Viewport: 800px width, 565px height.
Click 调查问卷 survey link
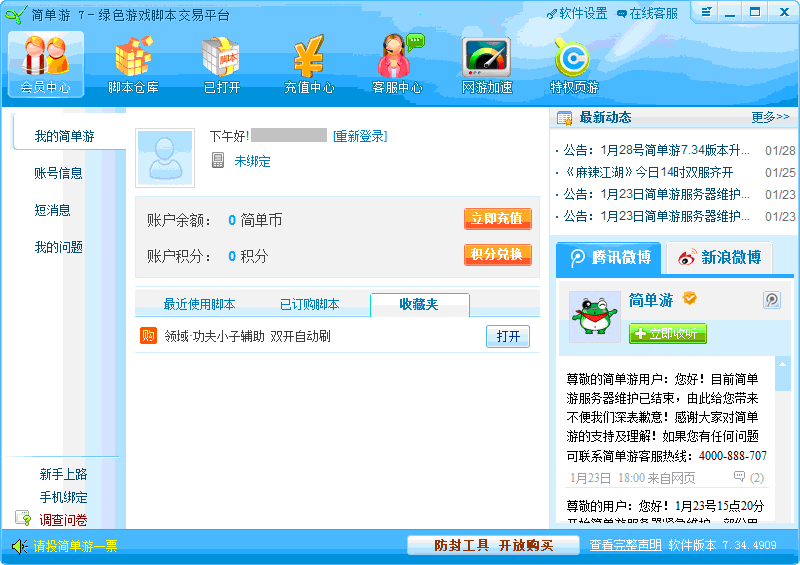[x=63, y=520]
